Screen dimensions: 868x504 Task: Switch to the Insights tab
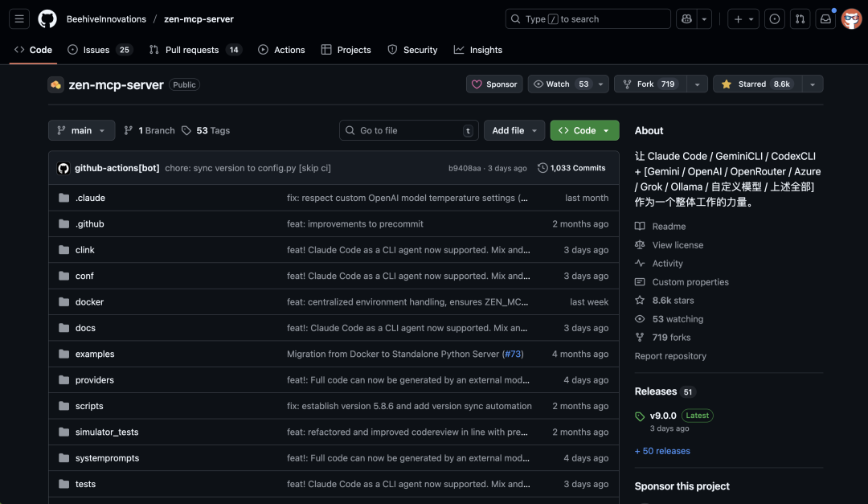[478, 50]
